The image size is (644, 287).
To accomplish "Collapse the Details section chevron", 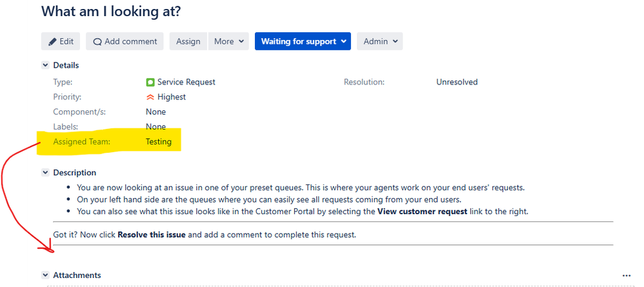I will [46, 65].
